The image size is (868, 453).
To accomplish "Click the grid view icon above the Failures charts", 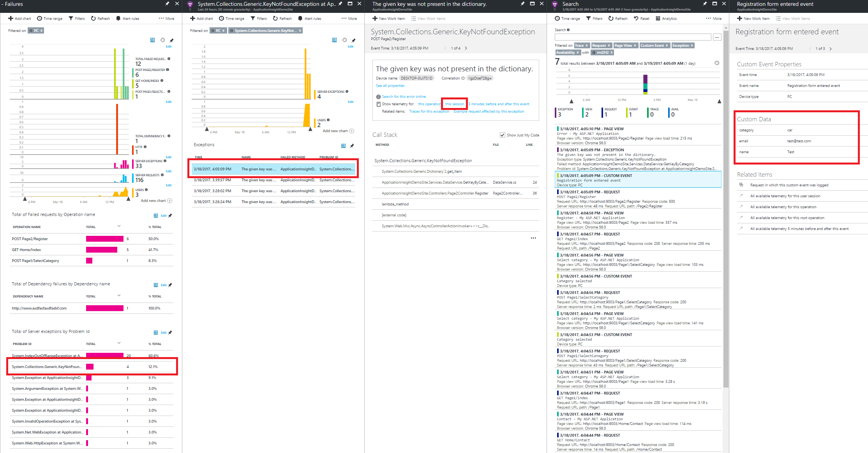I will tap(152, 40).
